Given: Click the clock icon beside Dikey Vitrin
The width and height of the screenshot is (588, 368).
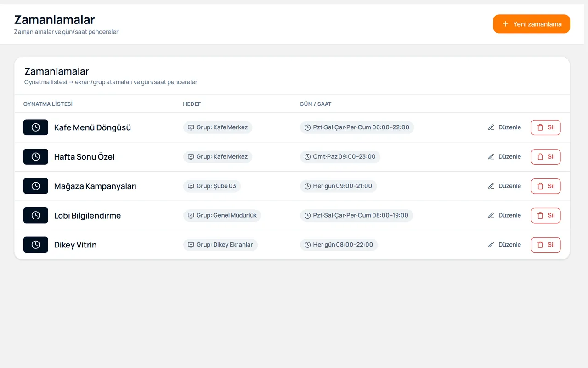Looking at the screenshot, I should (x=36, y=245).
